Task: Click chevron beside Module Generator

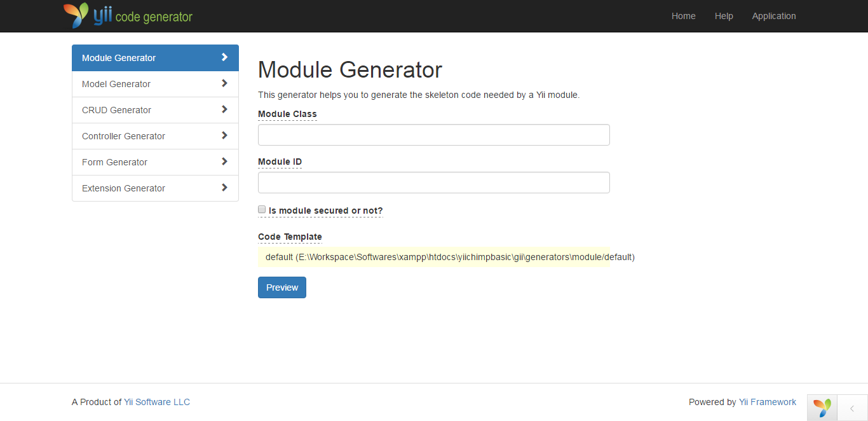Action: (224, 57)
